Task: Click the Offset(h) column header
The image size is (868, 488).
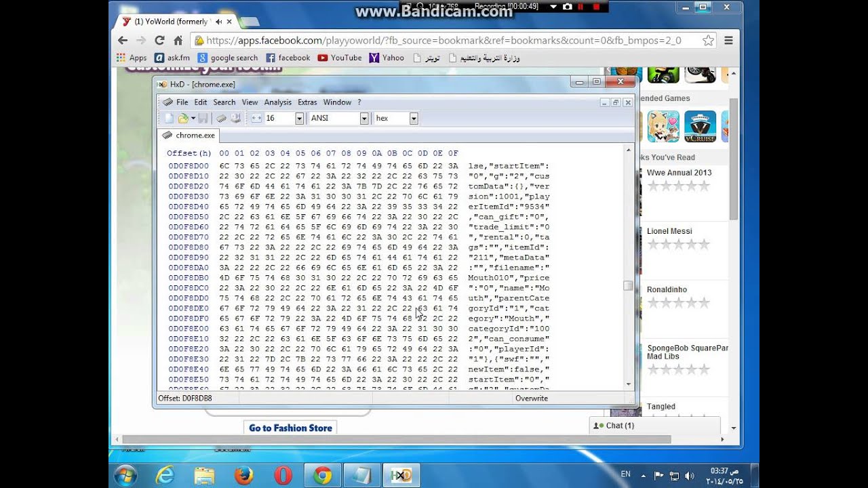Action: tap(189, 153)
